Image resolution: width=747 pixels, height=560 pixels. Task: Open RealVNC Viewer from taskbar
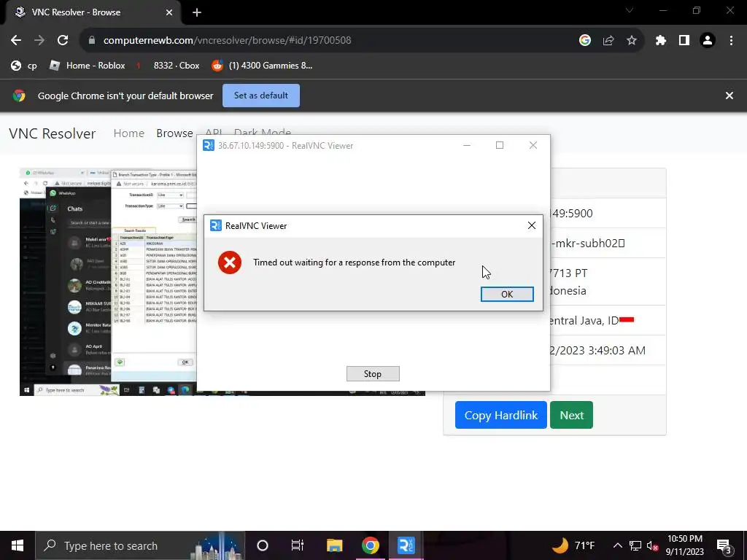[406, 545]
